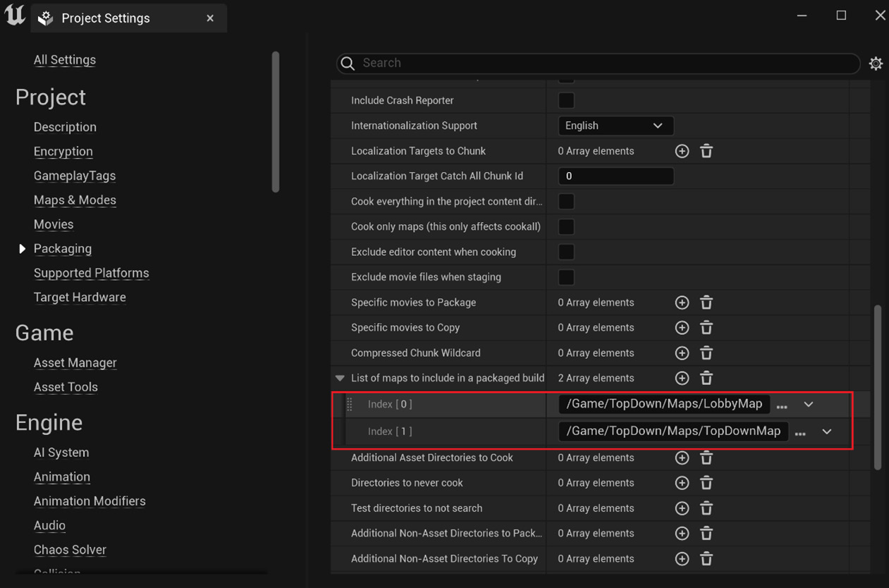The image size is (889, 588).
Task: Toggle Cook only maps checkbox
Action: point(566,226)
